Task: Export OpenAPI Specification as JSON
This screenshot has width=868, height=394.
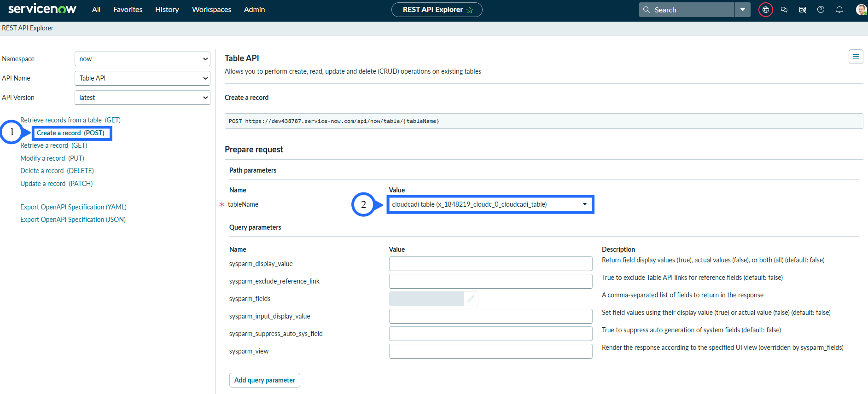Action: click(x=73, y=220)
